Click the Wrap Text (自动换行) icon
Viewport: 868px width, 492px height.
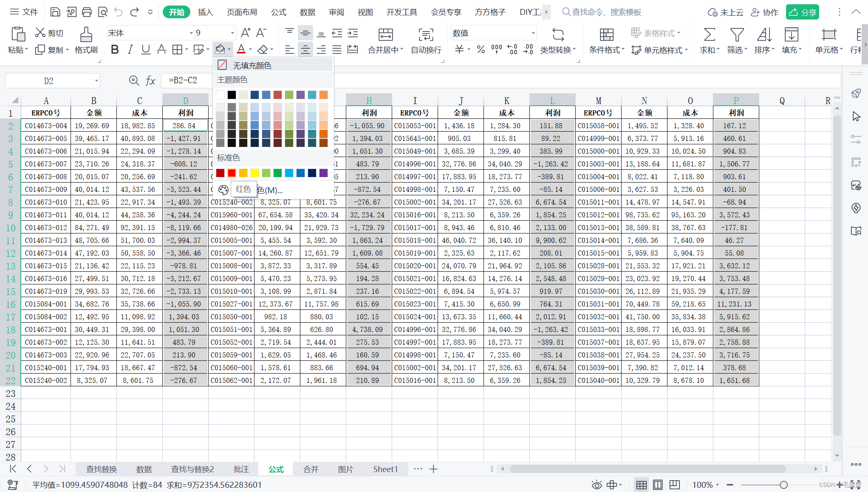tap(426, 35)
